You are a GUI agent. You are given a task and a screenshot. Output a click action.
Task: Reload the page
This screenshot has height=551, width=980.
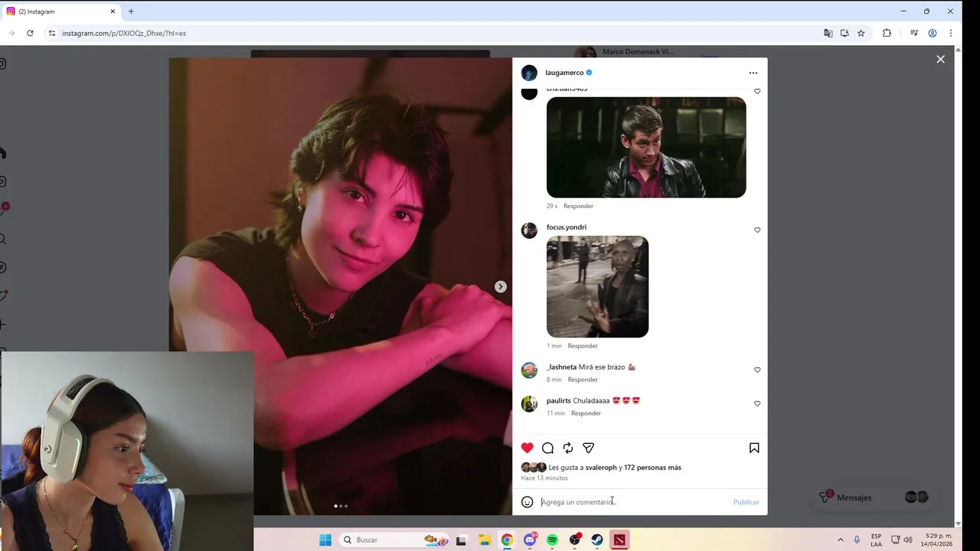click(x=30, y=33)
